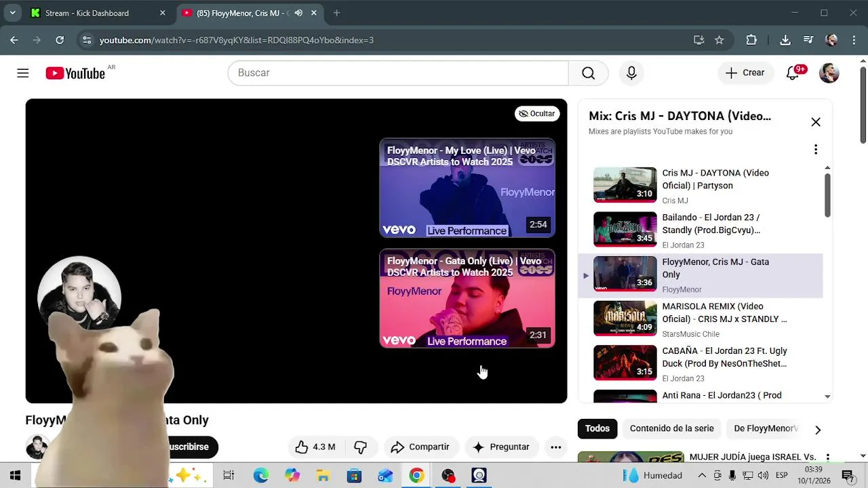Open the Mix playlist options menu
This screenshot has width=868, height=488.
coord(816,149)
